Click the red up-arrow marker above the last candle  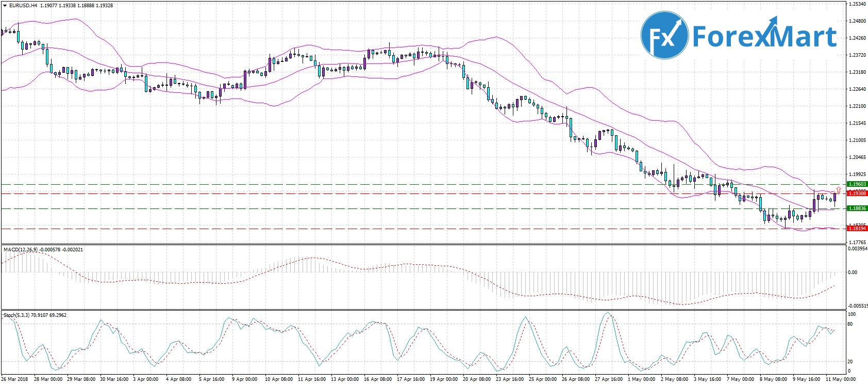point(839,190)
